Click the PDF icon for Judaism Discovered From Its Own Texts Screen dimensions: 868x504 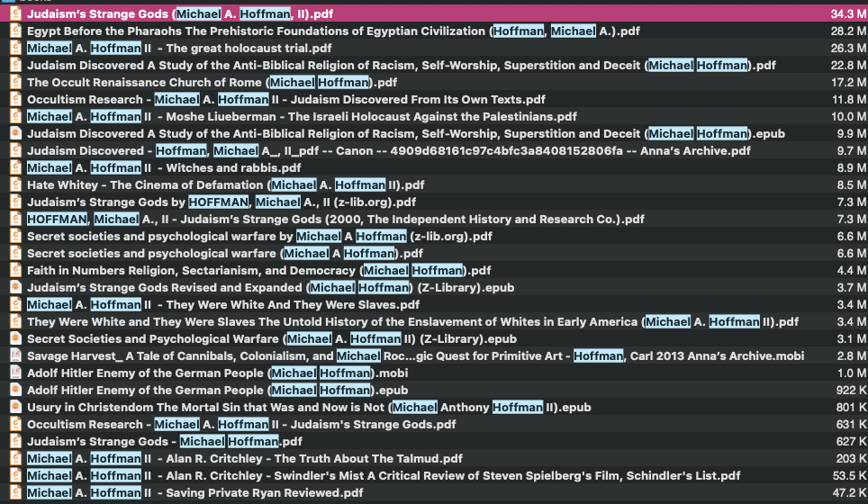pyautogui.click(x=16, y=100)
